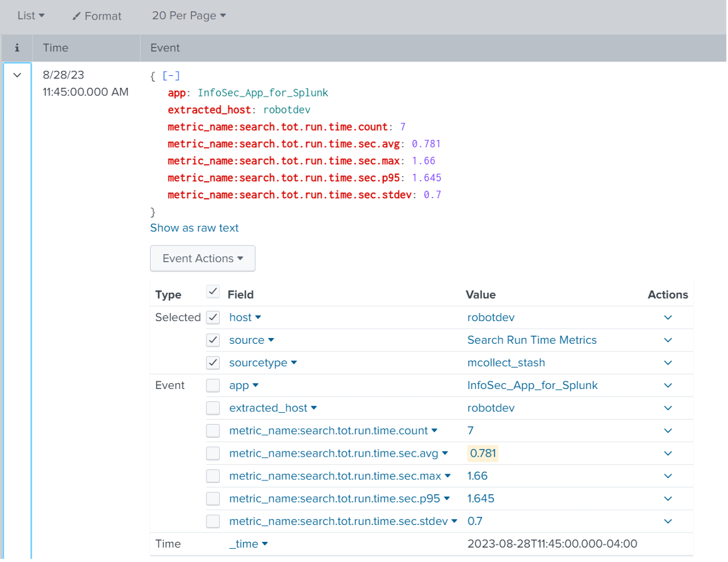Open actions chevron for source row

click(x=668, y=340)
